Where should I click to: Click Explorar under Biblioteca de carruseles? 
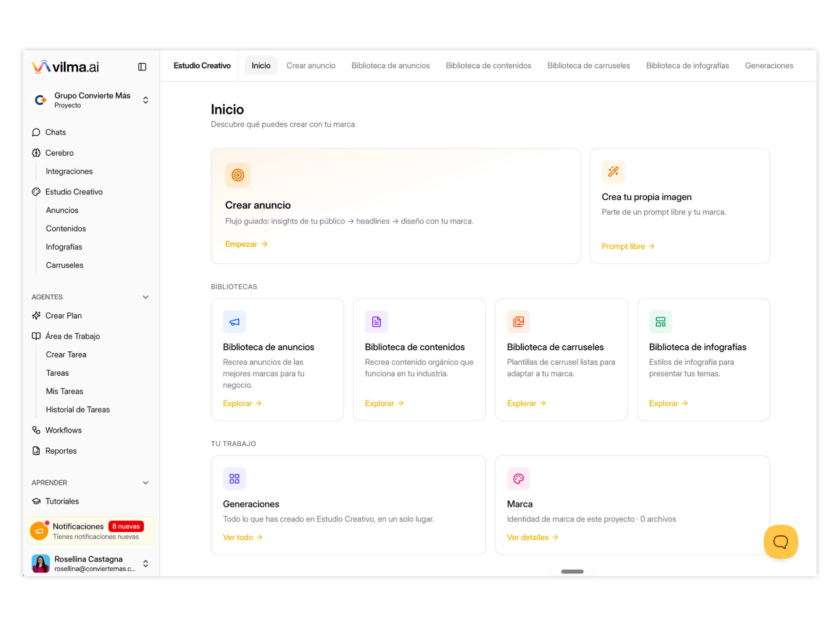526,403
